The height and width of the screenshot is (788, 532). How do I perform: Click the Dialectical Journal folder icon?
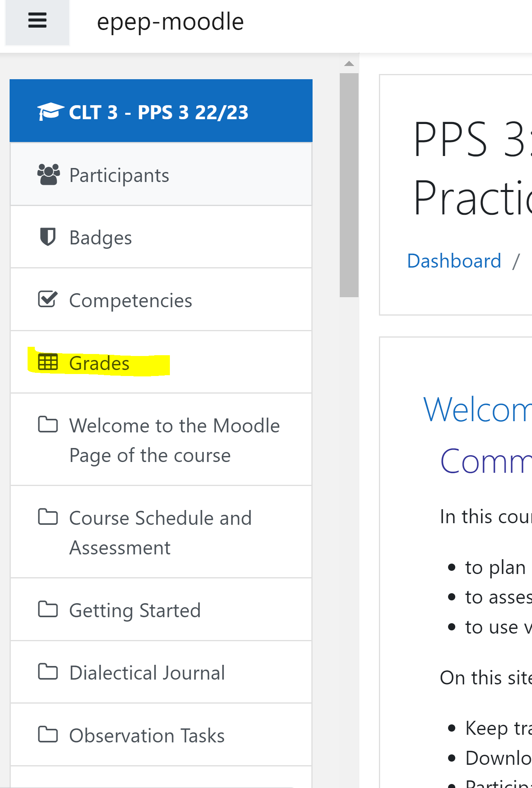coord(48,672)
